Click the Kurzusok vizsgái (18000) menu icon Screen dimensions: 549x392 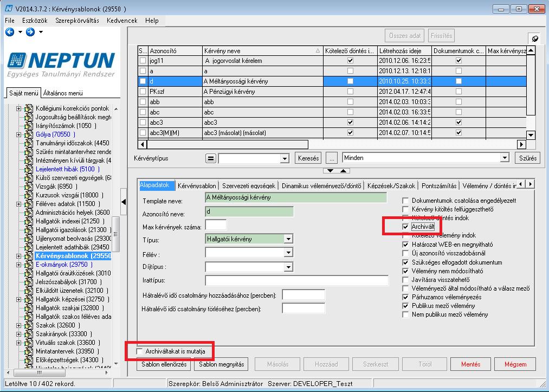[x=29, y=195]
